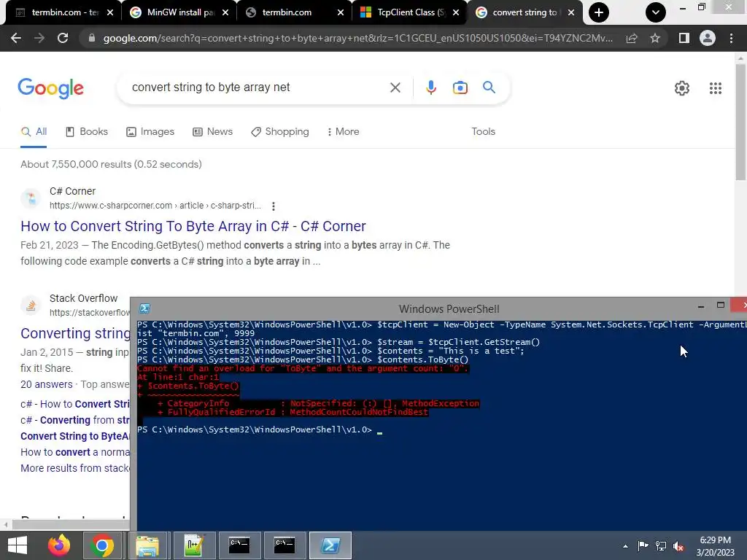The image size is (747, 560).
Task: Open the Windows Start button
Action: [x=18, y=545]
